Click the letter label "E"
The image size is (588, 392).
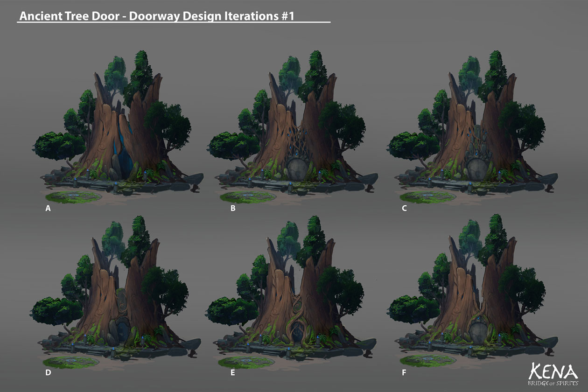[232, 373]
